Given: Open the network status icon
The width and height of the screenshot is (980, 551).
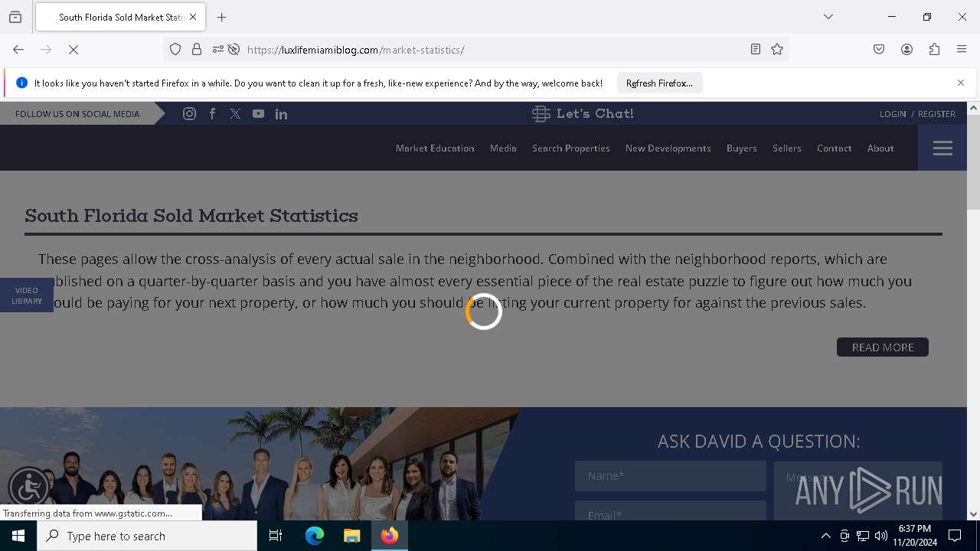Looking at the screenshot, I should pos(863,536).
